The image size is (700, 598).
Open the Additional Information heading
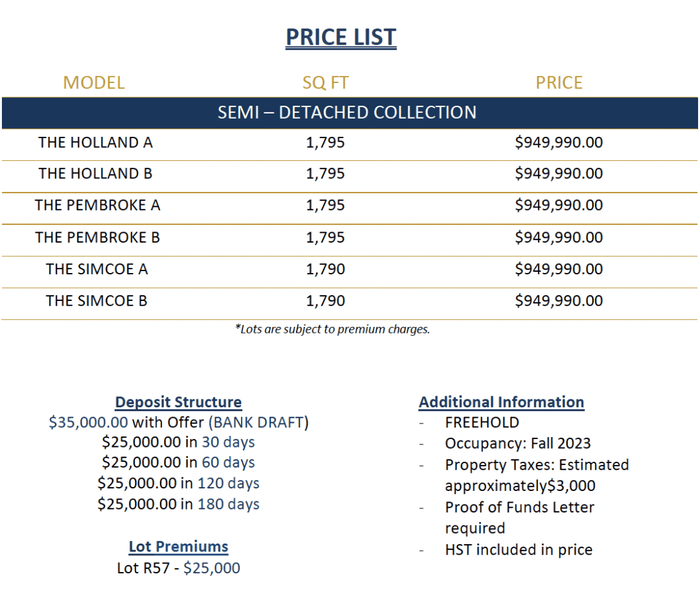pos(502,402)
